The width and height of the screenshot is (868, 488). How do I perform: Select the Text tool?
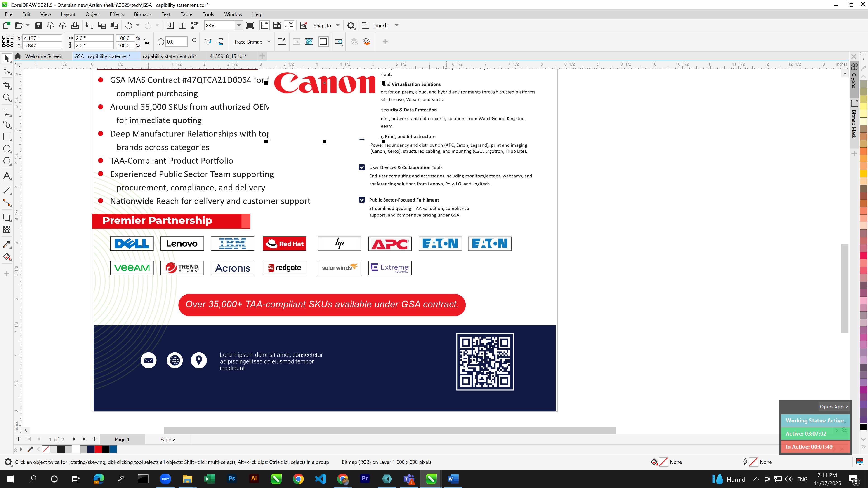coord(7,176)
